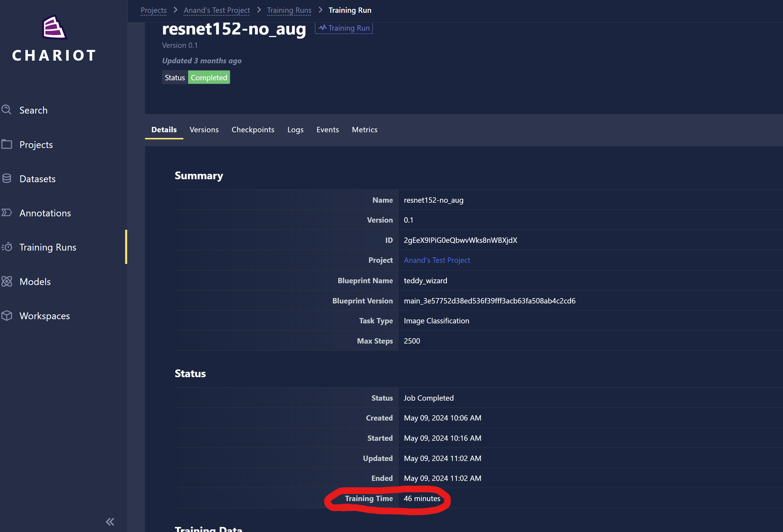Open the Events tab
This screenshot has height=532, width=783.
[328, 130]
